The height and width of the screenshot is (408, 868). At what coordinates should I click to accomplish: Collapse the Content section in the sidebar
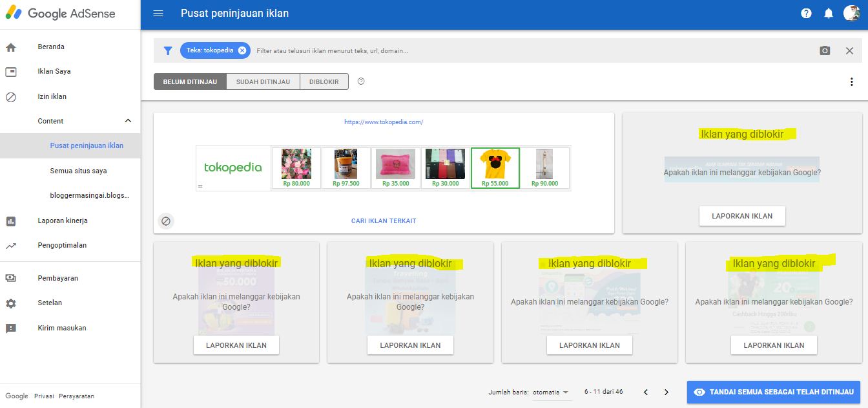pos(127,121)
